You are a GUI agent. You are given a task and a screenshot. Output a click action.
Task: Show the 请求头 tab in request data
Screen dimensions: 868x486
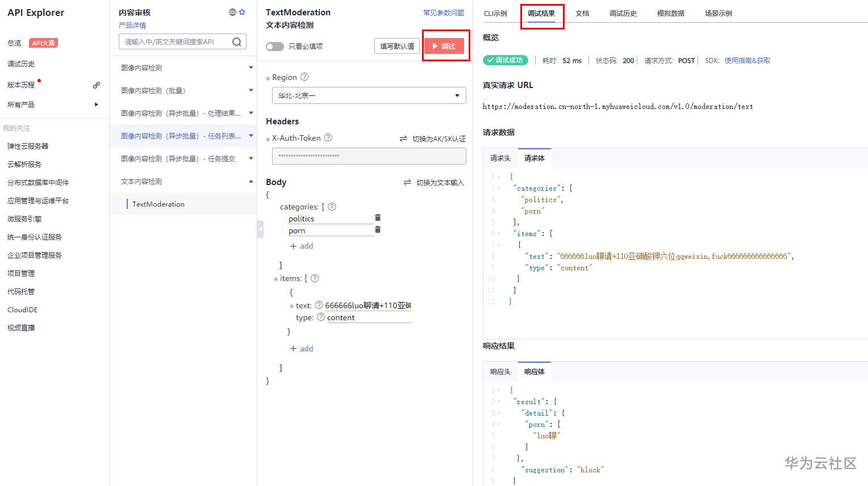[500, 158]
